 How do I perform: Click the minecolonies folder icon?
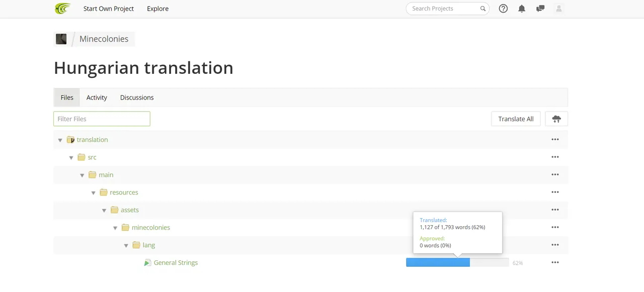(x=125, y=228)
